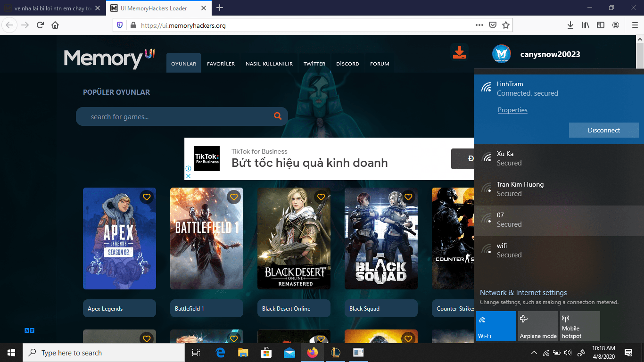Open the Firefox hamburger menu
Image resolution: width=644 pixels, height=362 pixels.
point(635,25)
